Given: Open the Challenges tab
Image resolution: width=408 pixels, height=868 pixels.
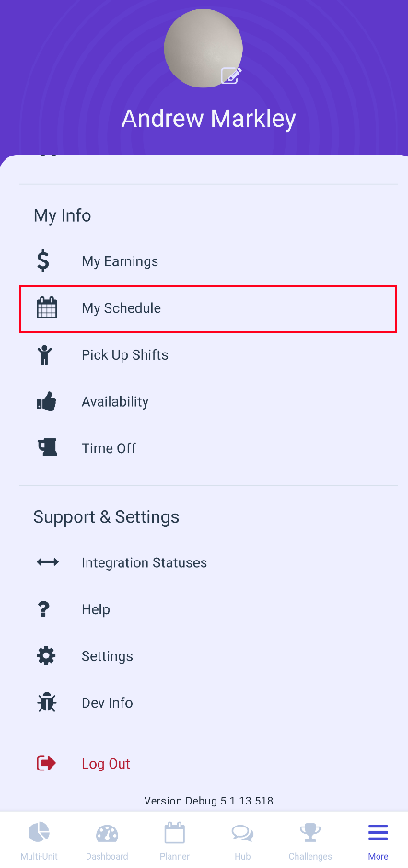Looking at the screenshot, I should [310, 840].
